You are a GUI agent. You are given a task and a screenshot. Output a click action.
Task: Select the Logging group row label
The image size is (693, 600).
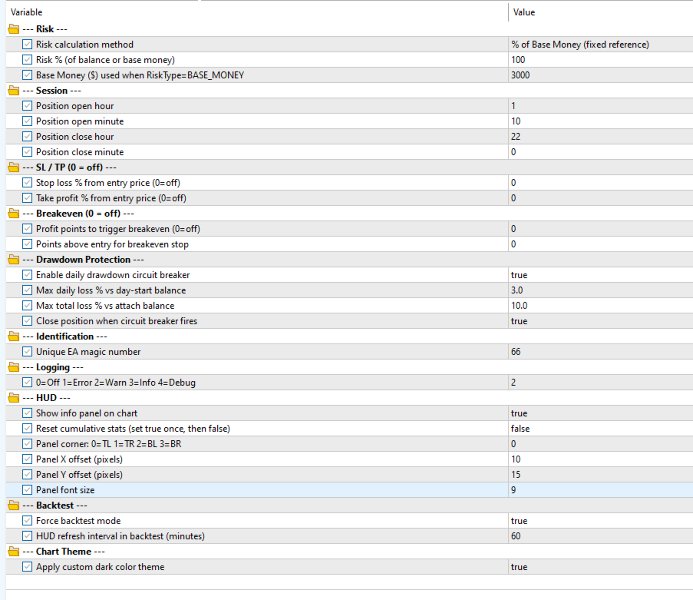point(60,367)
